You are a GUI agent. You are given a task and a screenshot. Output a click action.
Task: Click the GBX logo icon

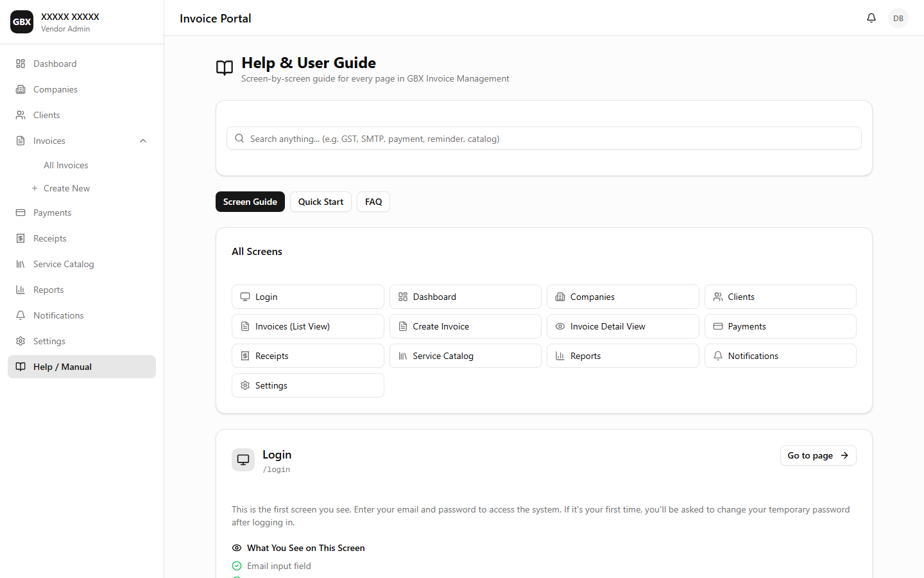tap(22, 22)
